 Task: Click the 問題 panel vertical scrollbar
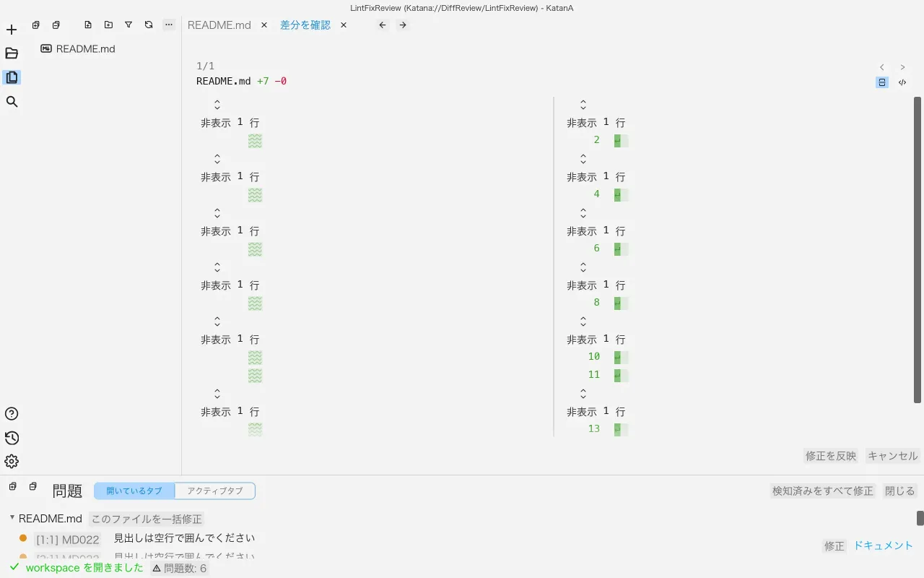[x=920, y=518]
